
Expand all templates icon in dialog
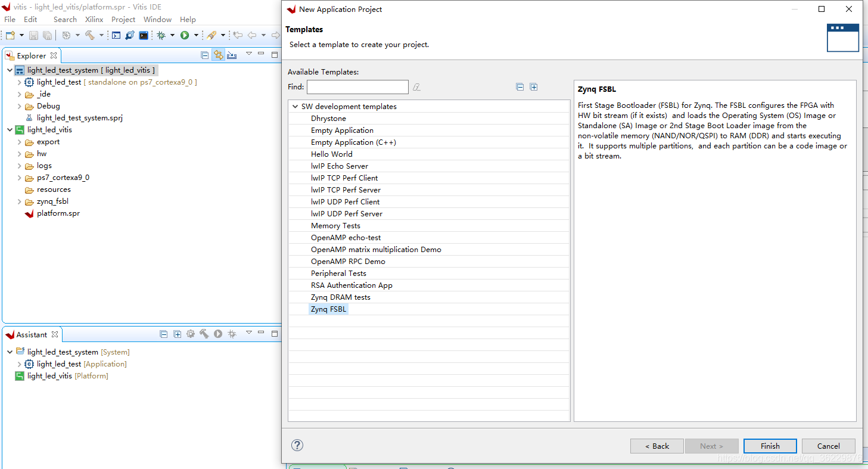[534, 87]
